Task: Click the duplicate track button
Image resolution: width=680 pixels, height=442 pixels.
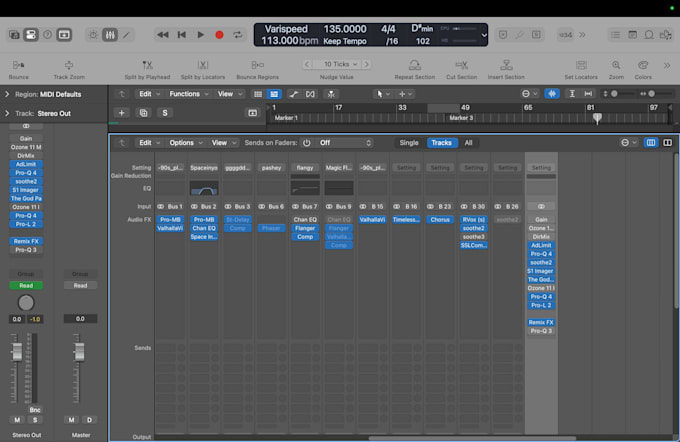Action: [x=144, y=113]
